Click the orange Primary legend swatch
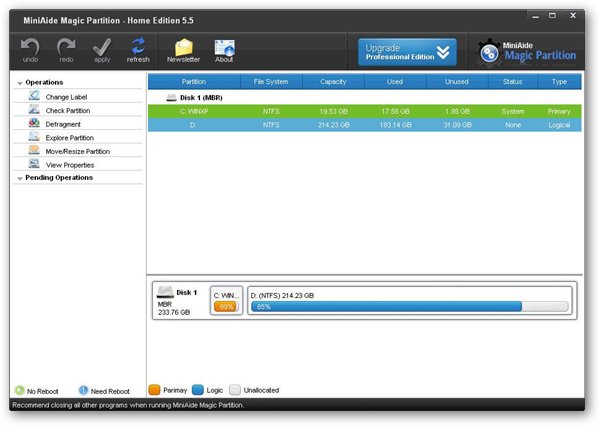This screenshot has height=426, width=600. click(154, 390)
